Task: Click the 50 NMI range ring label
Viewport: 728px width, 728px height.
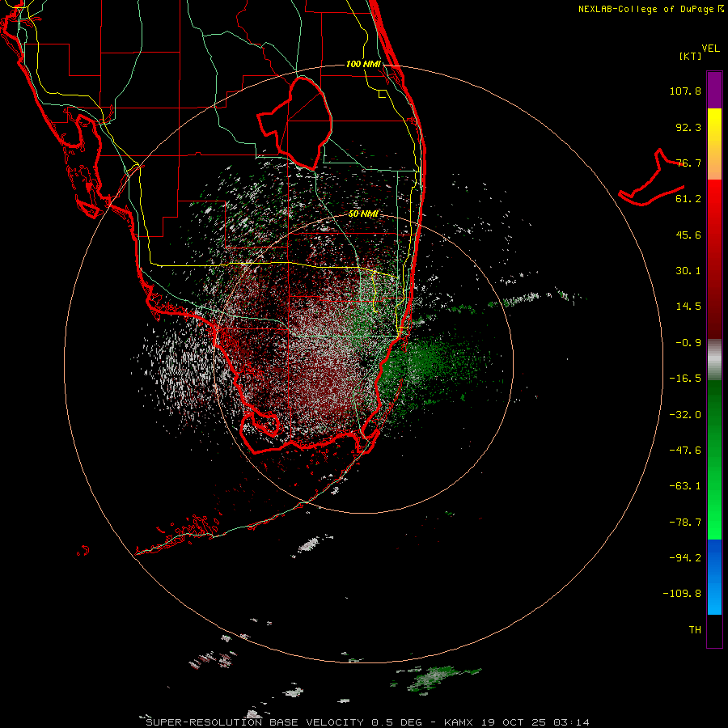Action: 363,214
